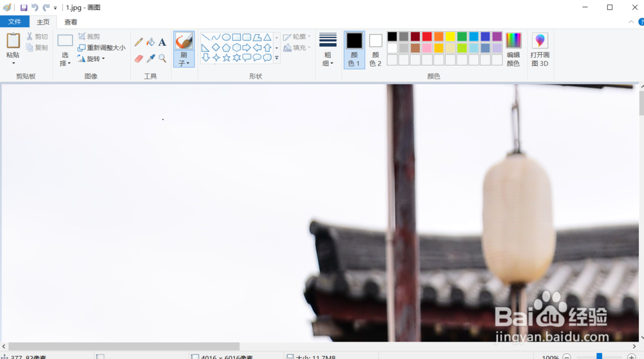
Task: Click the zoom slider handle
Action: coord(599,356)
